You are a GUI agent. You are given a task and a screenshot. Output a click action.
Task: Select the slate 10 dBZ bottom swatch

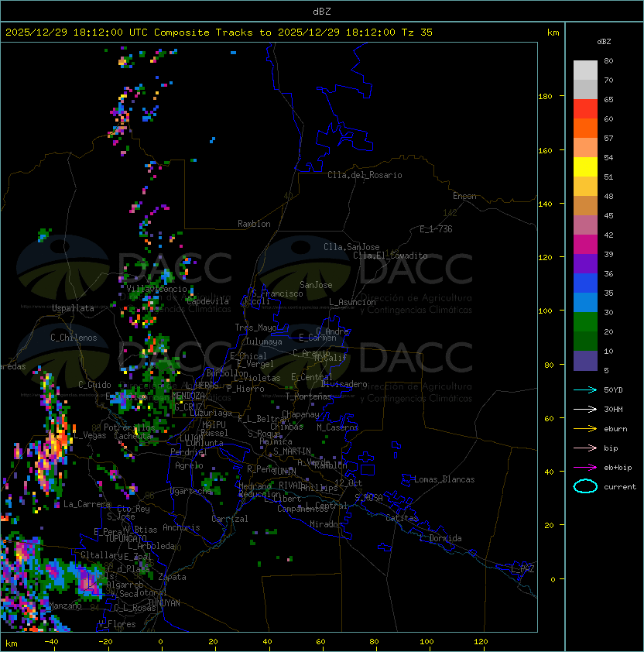point(585,361)
